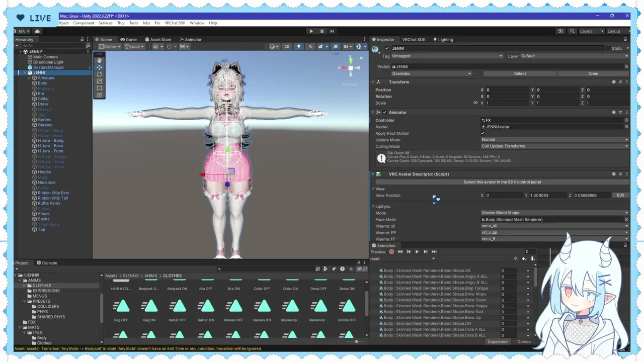Open the scene shading mode menu
Screen dimensions: 644x362
[x=274, y=47]
